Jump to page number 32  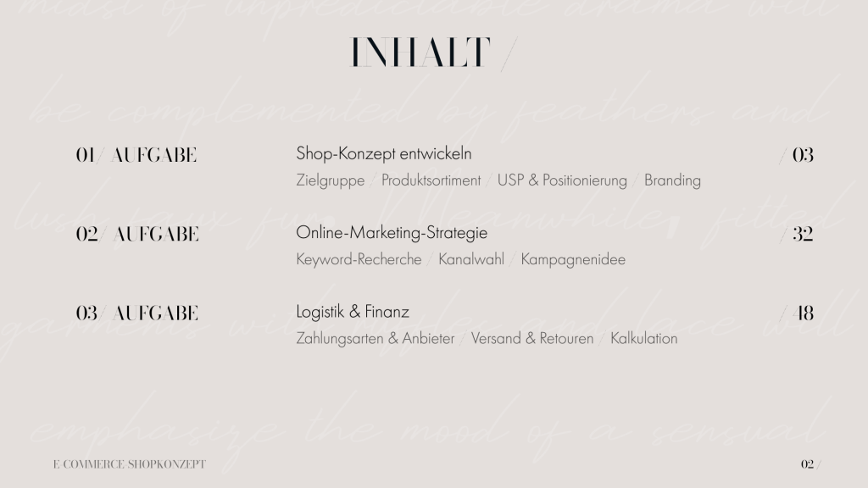(802, 234)
